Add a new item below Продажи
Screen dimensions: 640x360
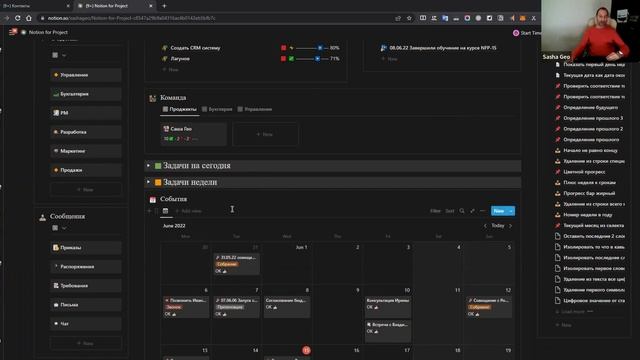tap(86, 189)
